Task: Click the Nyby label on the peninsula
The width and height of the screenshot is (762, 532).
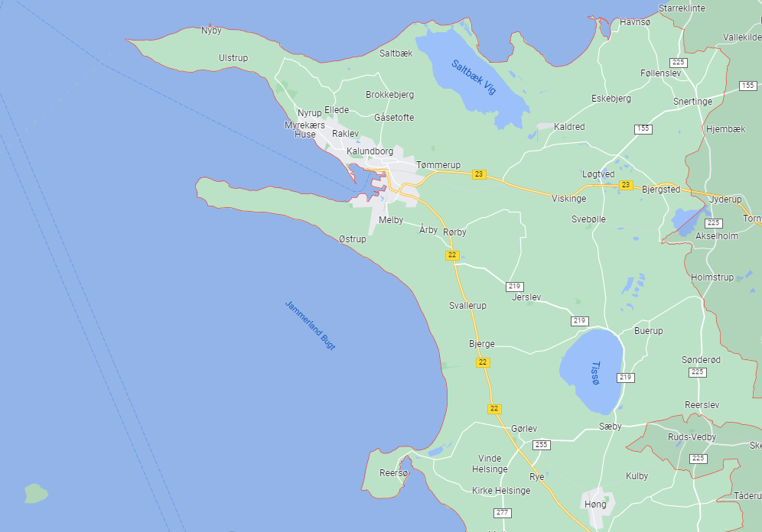Action: [211, 31]
